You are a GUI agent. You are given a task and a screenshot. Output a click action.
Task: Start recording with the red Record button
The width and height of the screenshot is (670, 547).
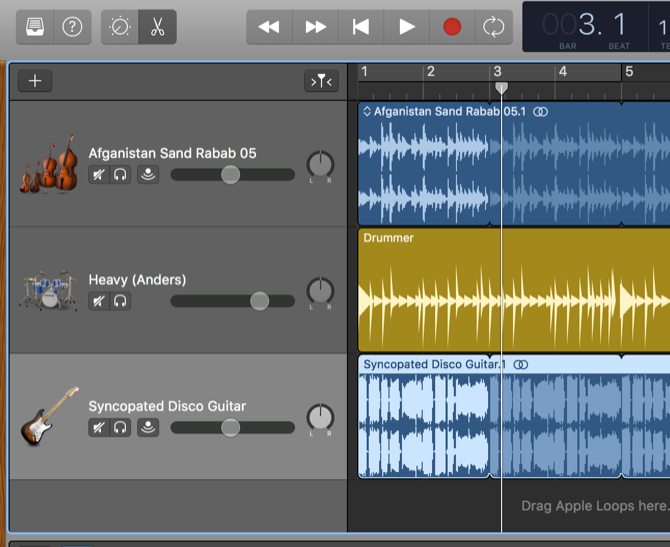coord(452,27)
